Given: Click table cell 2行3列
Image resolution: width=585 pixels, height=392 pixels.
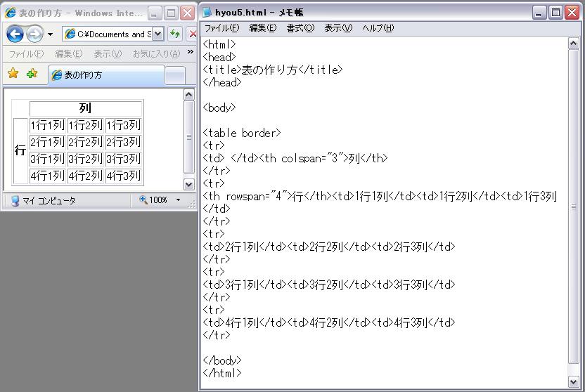Looking at the screenshot, I should tap(124, 142).
